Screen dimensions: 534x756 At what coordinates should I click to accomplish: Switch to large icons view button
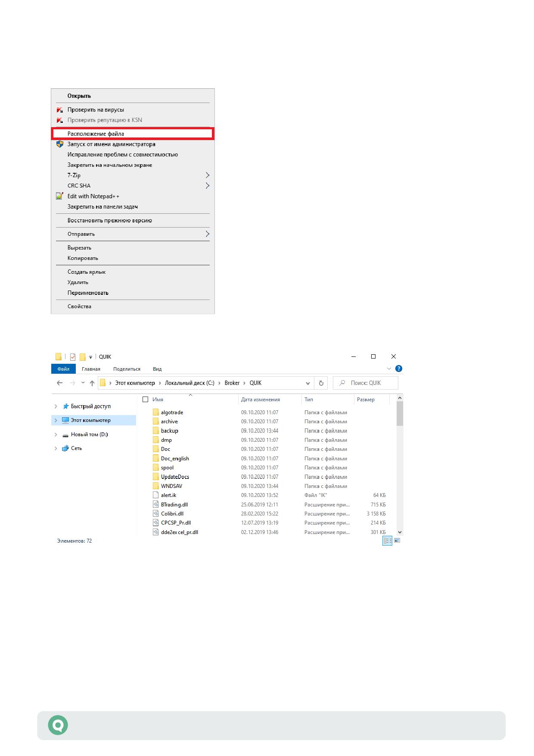397,540
